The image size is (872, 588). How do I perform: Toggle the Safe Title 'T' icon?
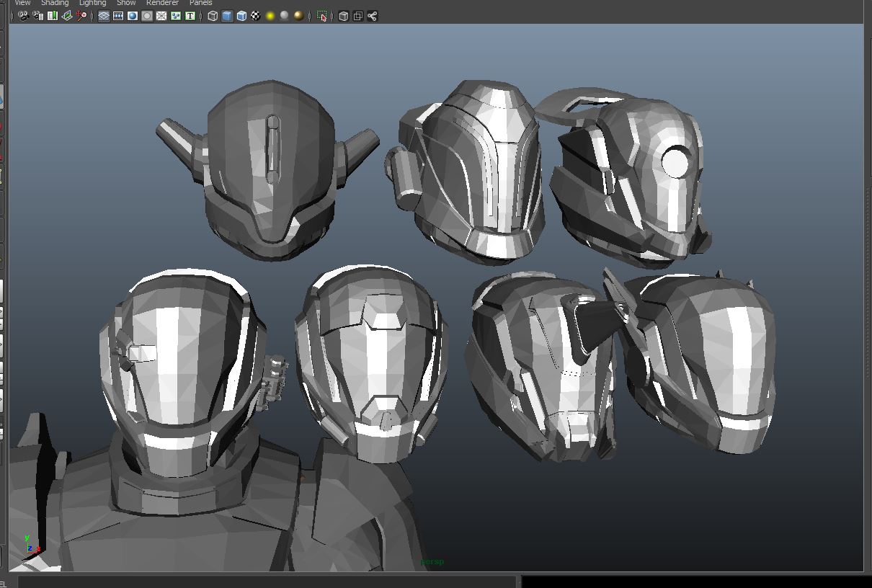(x=190, y=16)
